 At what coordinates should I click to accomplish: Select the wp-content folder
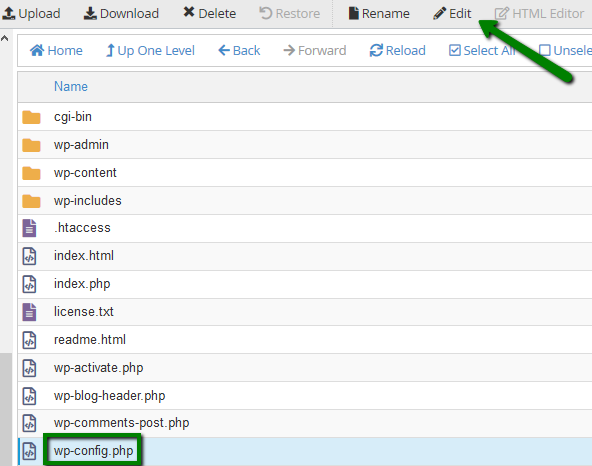point(305,173)
